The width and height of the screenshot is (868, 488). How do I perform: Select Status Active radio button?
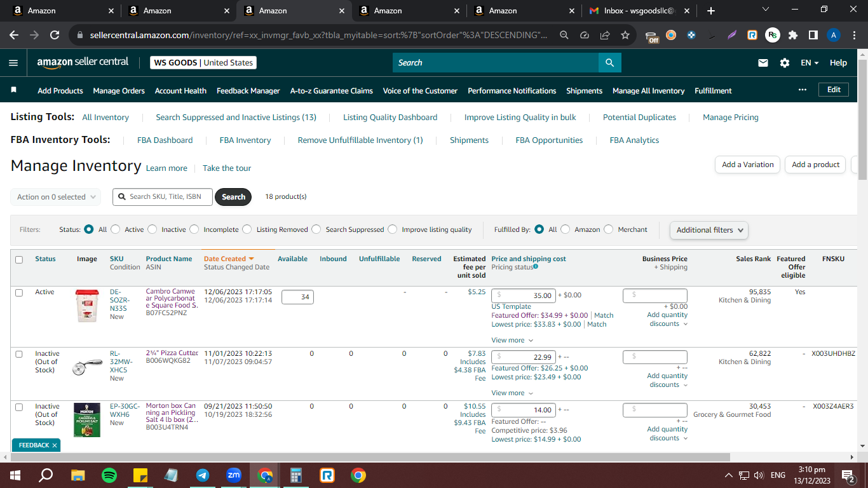(117, 229)
